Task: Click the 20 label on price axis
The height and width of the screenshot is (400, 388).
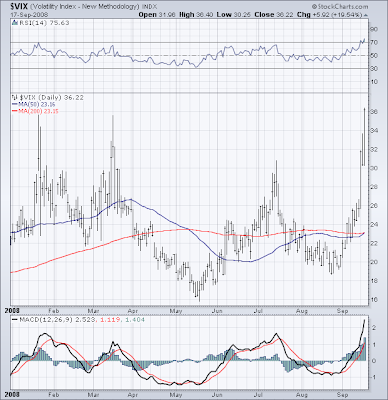Action: [374, 262]
